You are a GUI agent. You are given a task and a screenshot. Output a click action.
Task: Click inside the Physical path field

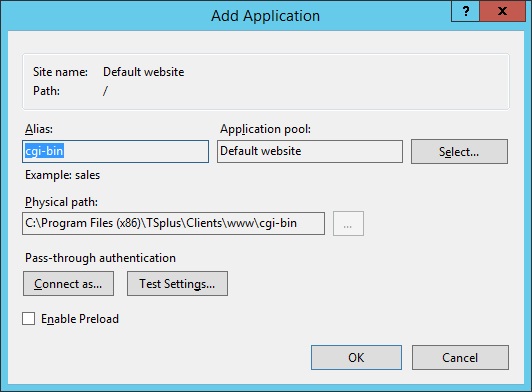pyautogui.click(x=173, y=223)
